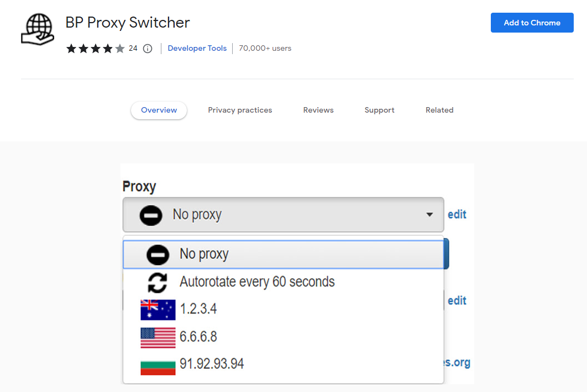Click the Autorotate arrows icon

tap(158, 282)
